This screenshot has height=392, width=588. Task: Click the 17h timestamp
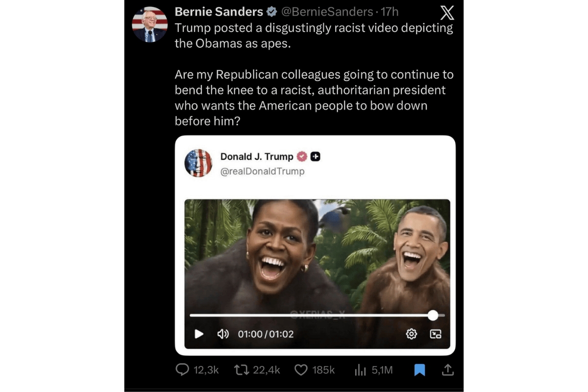(390, 12)
